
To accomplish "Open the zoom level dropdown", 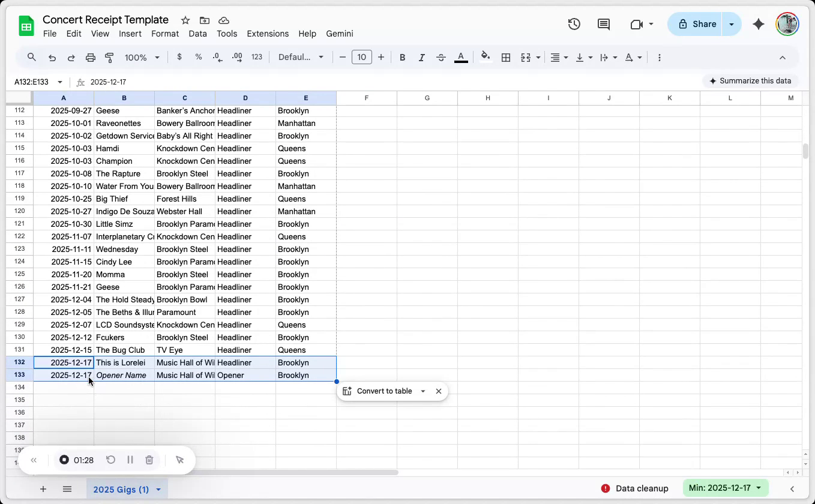I will click(142, 58).
